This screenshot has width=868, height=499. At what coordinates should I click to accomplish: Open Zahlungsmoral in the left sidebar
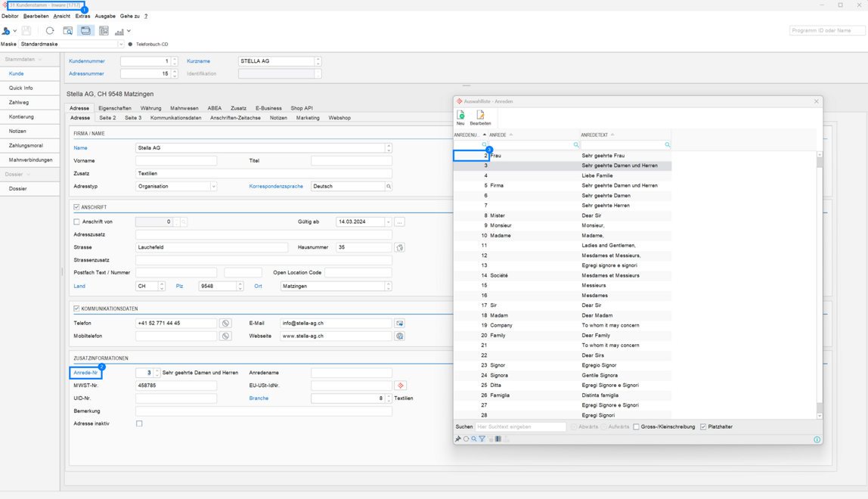[26, 146]
